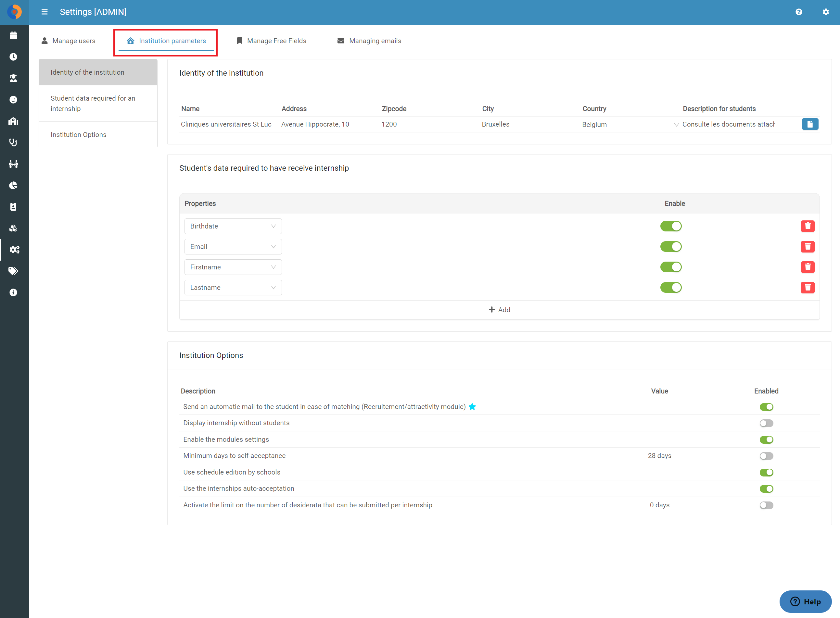This screenshot has width=840, height=618.
Task: Click the pie chart sidebar icon
Action: click(13, 186)
